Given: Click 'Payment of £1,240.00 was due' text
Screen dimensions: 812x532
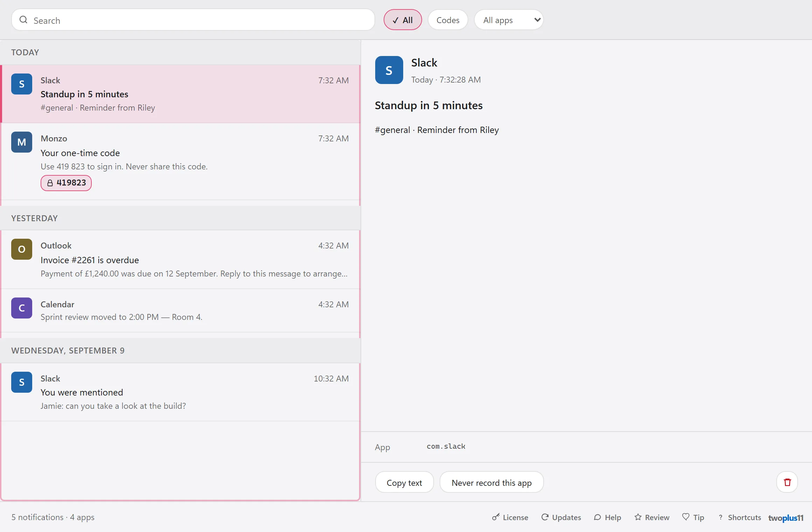Looking at the screenshot, I should coord(194,274).
